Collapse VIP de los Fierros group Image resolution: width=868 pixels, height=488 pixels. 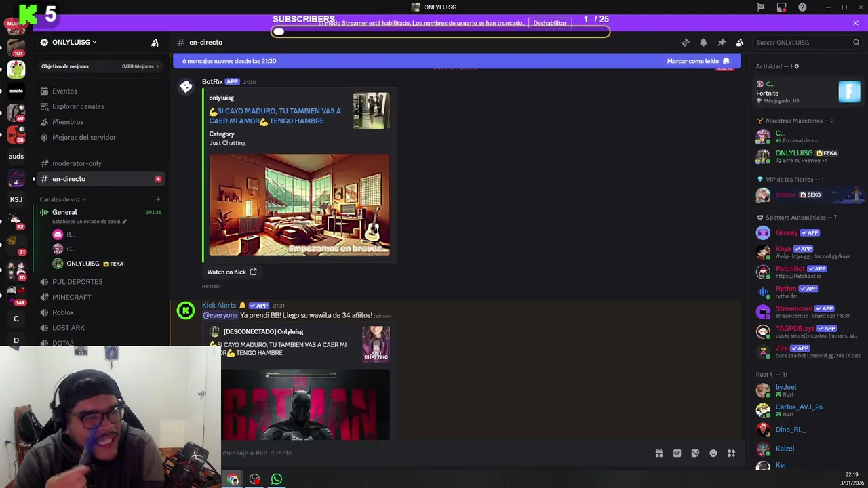tap(789, 180)
